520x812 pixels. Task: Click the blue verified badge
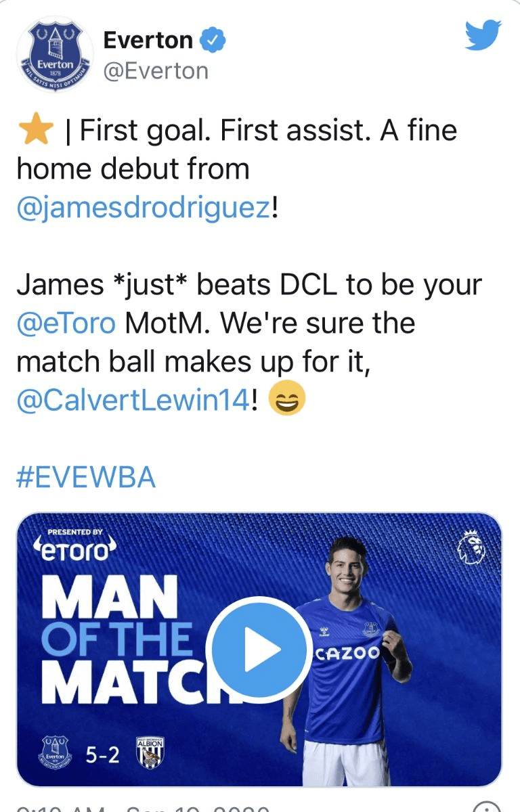click(x=215, y=41)
